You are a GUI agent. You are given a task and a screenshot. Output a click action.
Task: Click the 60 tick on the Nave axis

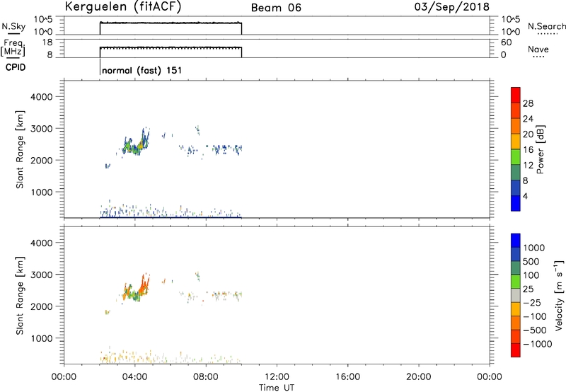click(x=506, y=42)
